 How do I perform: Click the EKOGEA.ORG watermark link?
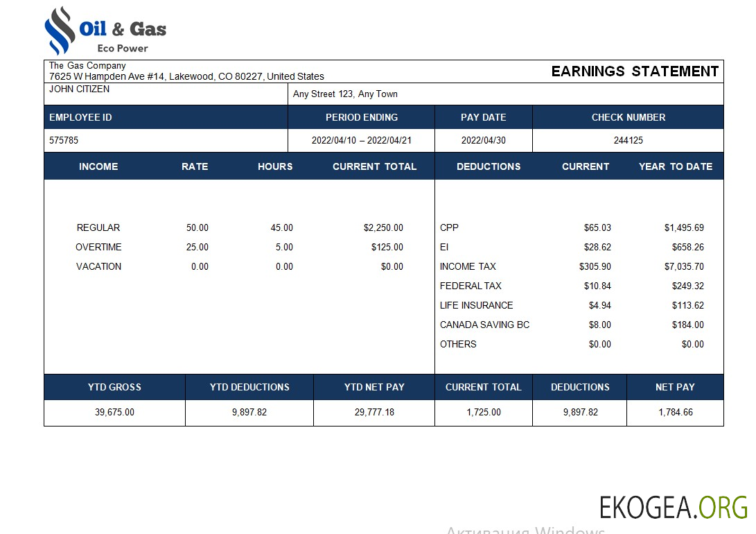coord(673,508)
